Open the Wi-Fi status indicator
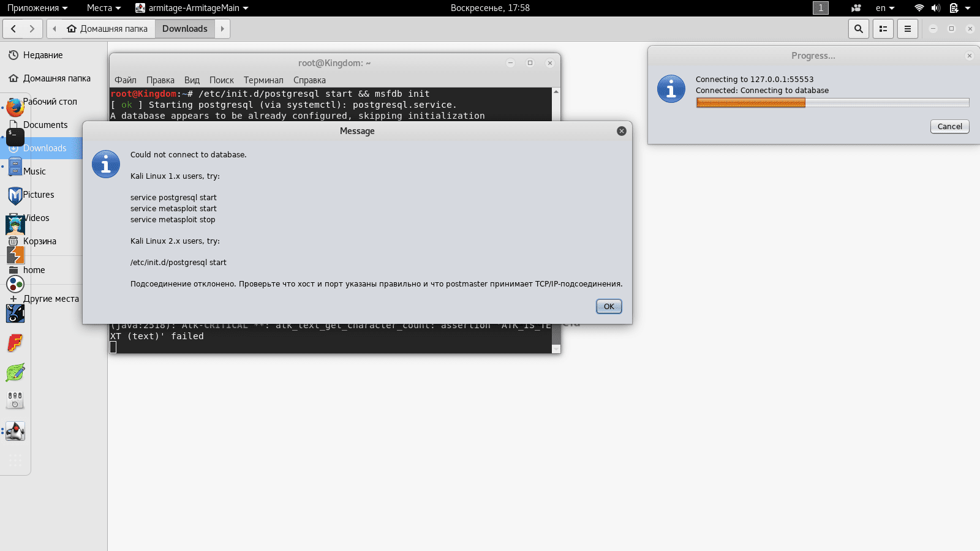980x551 pixels. 919,8
